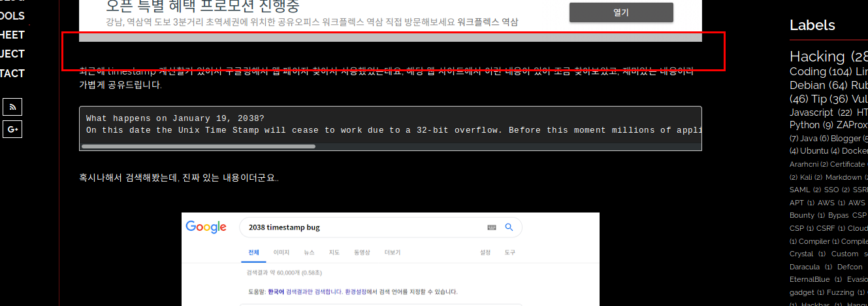Screen dimensions: 868x306
Task: Open the Tip (36) label
Action: point(829,99)
